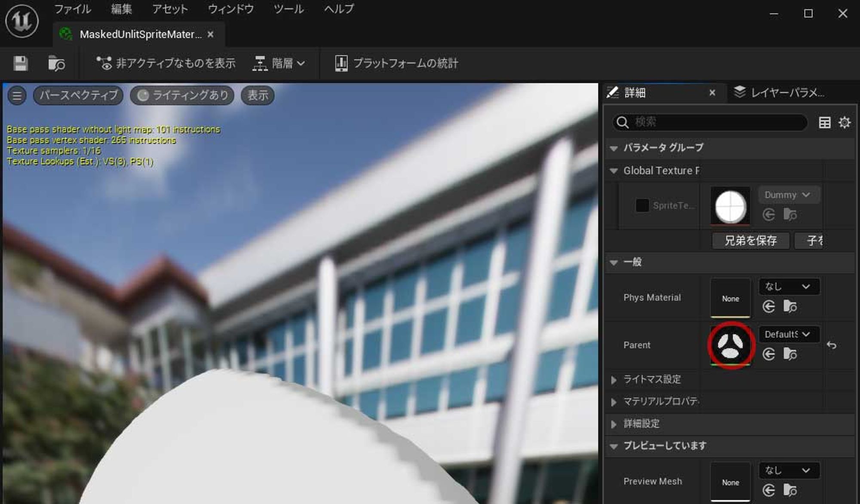Open the パースペクティブ view mode dropdown
Viewport: 860px width, 504px height.
pyautogui.click(x=78, y=95)
